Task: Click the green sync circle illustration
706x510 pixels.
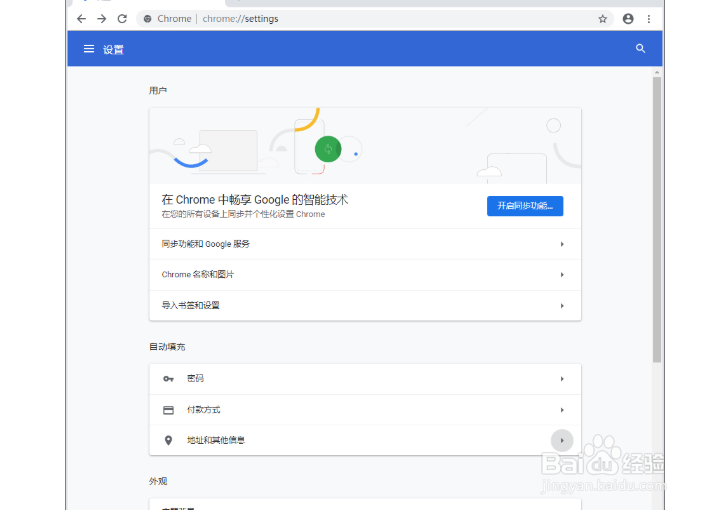Action: pyautogui.click(x=328, y=149)
